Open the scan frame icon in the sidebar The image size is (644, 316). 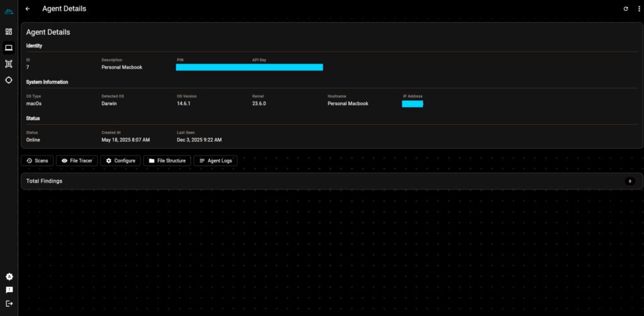tap(9, 64)
